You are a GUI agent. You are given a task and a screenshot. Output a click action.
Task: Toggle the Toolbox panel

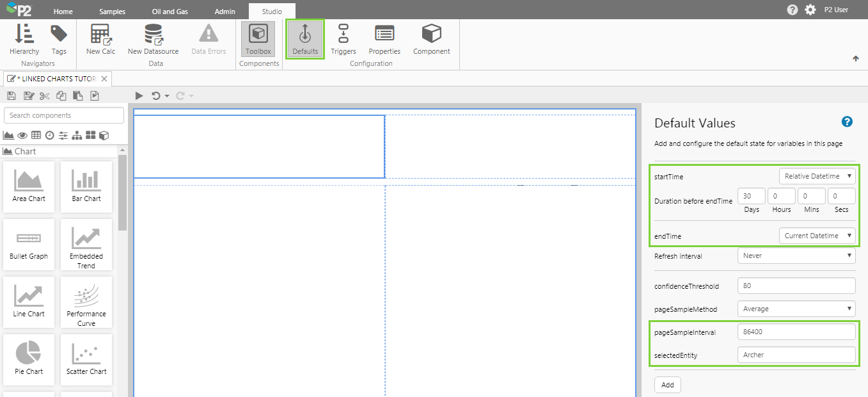pos(258,39)
